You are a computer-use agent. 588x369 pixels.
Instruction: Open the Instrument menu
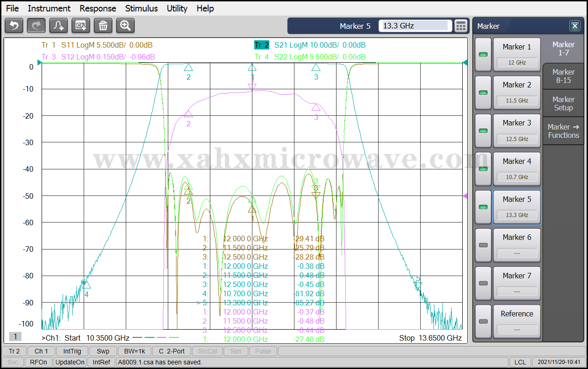click(49, 8)
